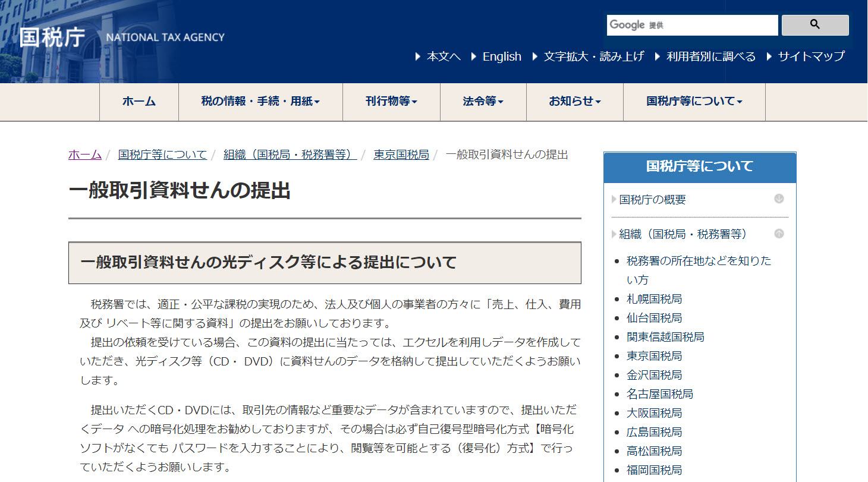The image size is (868, 482).
Task: Open the 税の情報・手続・用紙 dropdown menu
Action: [260, 102]
